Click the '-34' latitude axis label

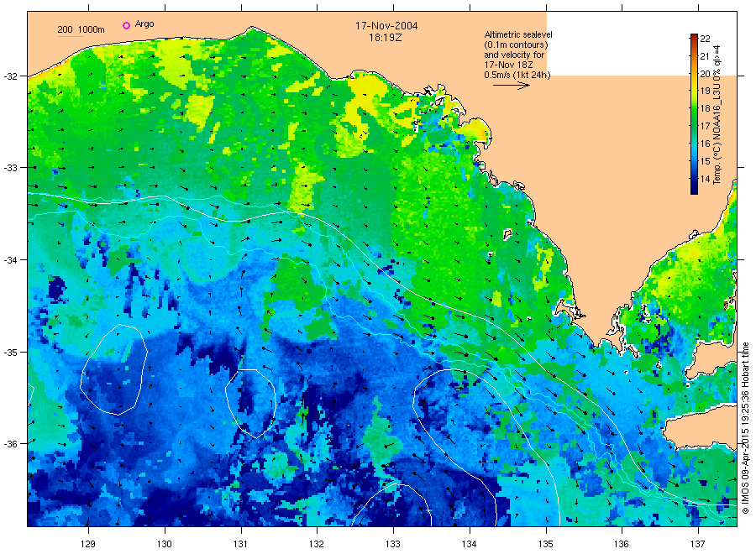[10, 260]
